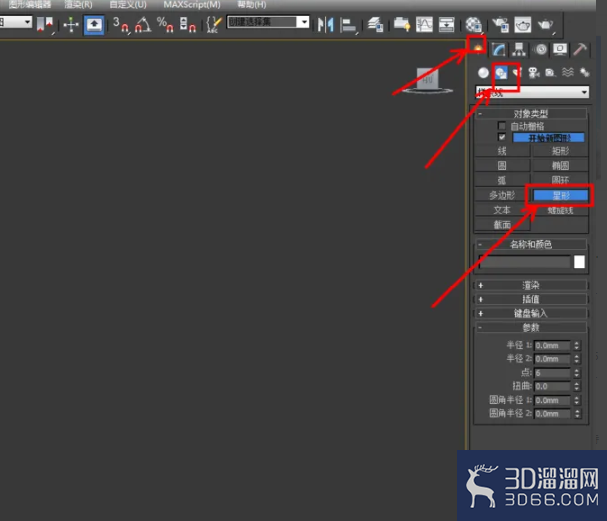Open the MAXScript(M) menu
Image resolution: width=607 pixels, height=521 pixels.
click(x=192, y=5)
